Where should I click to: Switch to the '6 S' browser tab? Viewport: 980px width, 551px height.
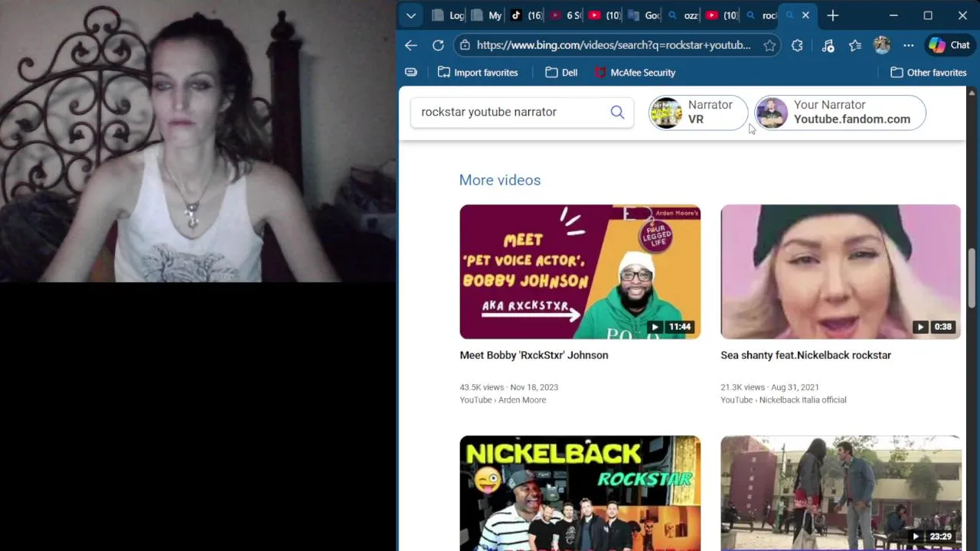click(565, 15)
